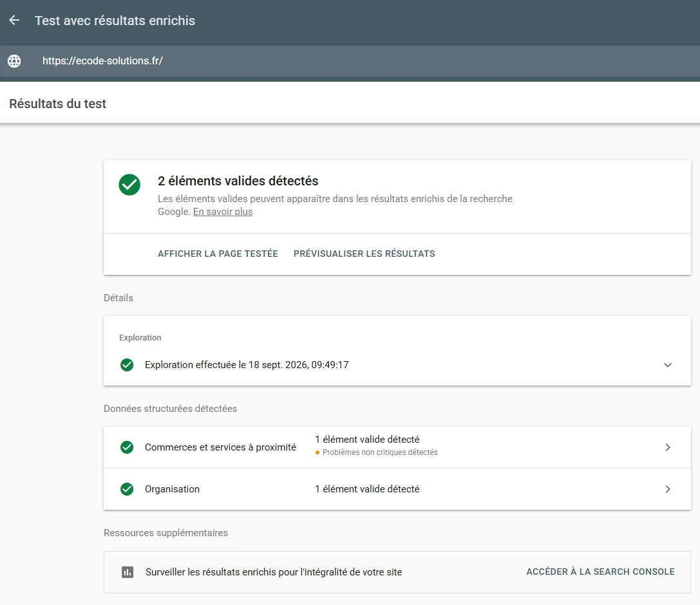Click the small 'Exploration' card label
The width and height of the screenshot is (700, 605).
pyautogui.click(x=140, y=338)
